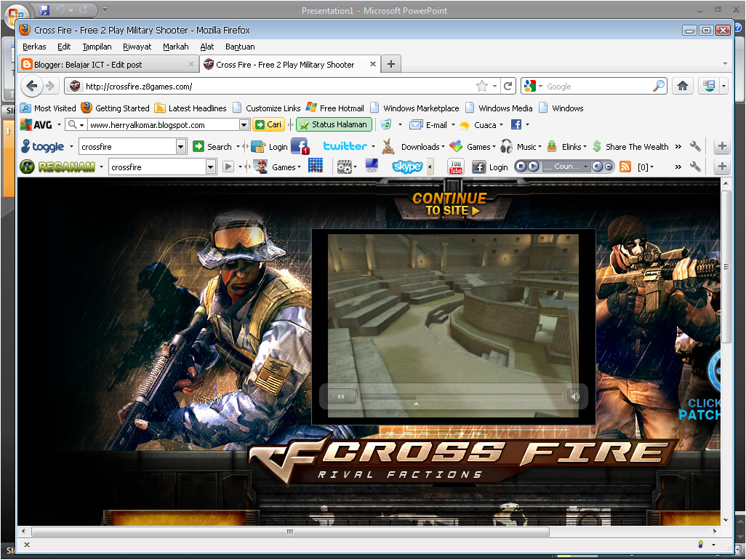The width and height of the screenshot is (746, 560).
Task: Click the twitter logo on the toolbar
Action: tap(345, 146)
